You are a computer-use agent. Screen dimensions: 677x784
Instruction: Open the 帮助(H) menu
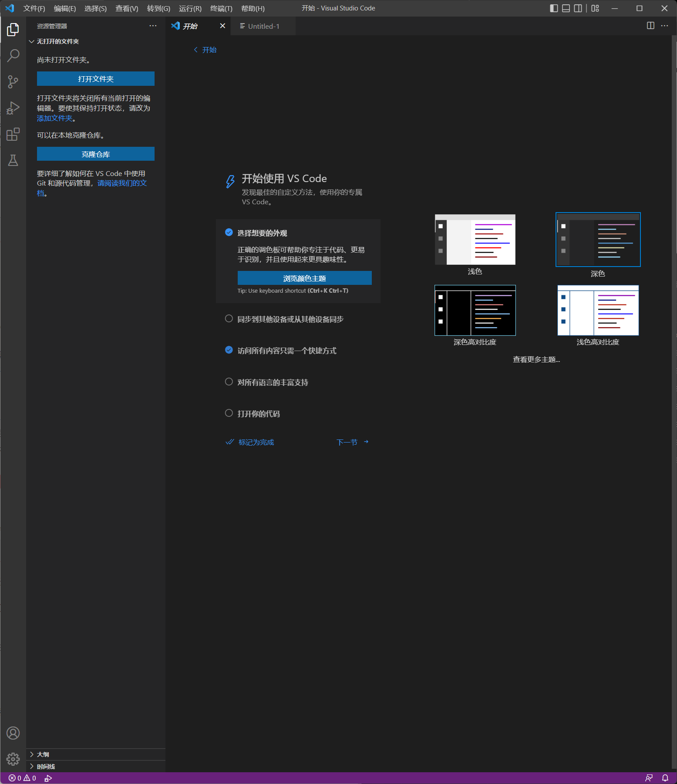(253, 8)
